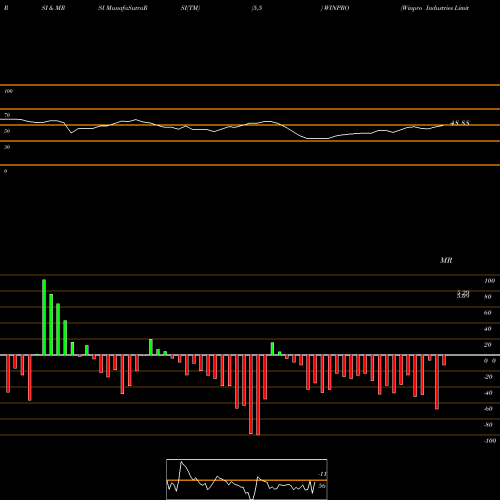This screenshot has width=500, height=500.
Task: Click the RSI axis label 70
Action: (x=7, y=115)
